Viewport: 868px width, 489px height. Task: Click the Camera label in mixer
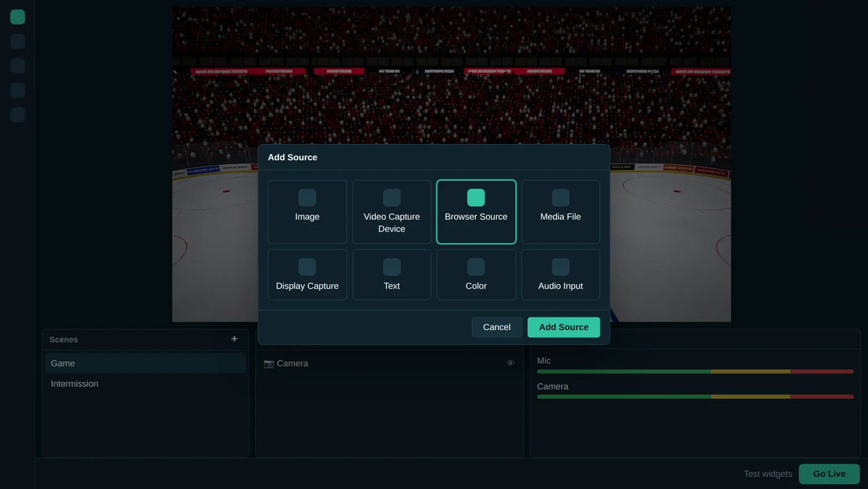click(552, 386)
